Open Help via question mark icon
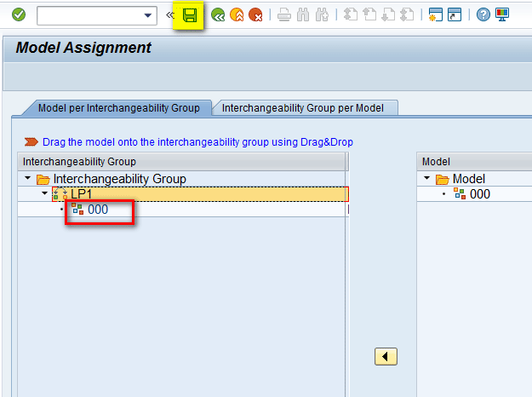 pyautogui.click(x=483, y=15)
